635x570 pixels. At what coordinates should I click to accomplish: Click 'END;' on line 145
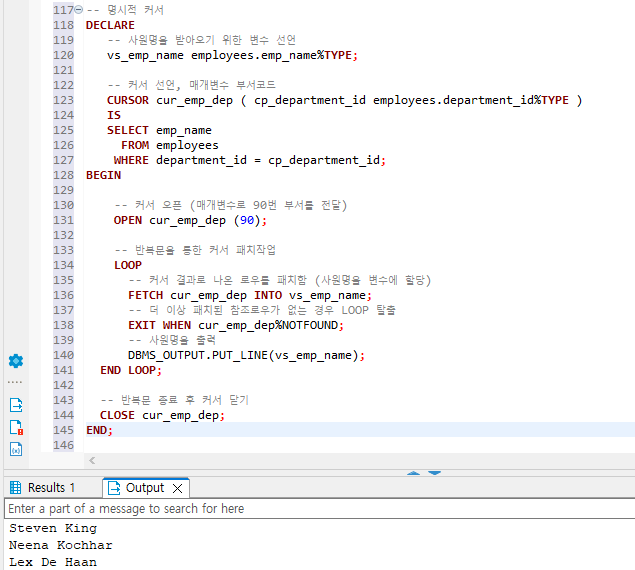99,430
